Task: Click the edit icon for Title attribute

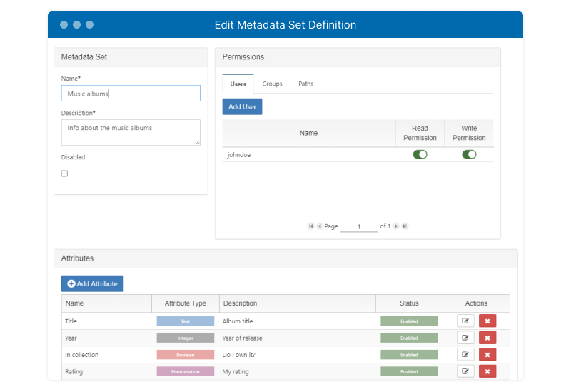Action: [x=465, y=321]
